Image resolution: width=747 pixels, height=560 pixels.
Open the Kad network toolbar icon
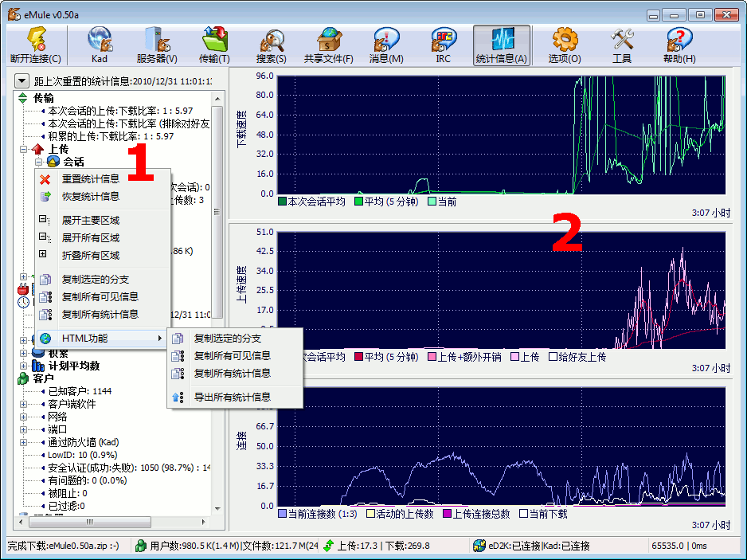click(x=100, y=45)
